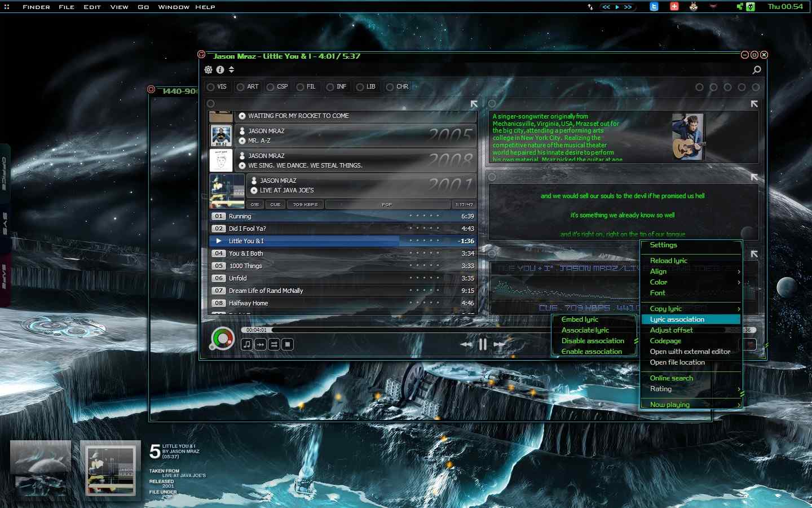812x508 pixels.
Task: Open the player settings gear icon
Action: (209, 70)
